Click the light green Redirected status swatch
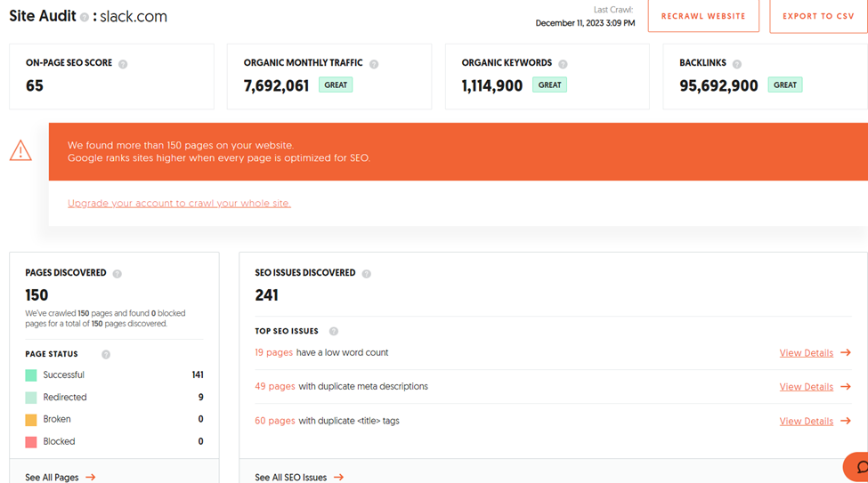This screenshot has width=868, height=483. tap(31, 398)
